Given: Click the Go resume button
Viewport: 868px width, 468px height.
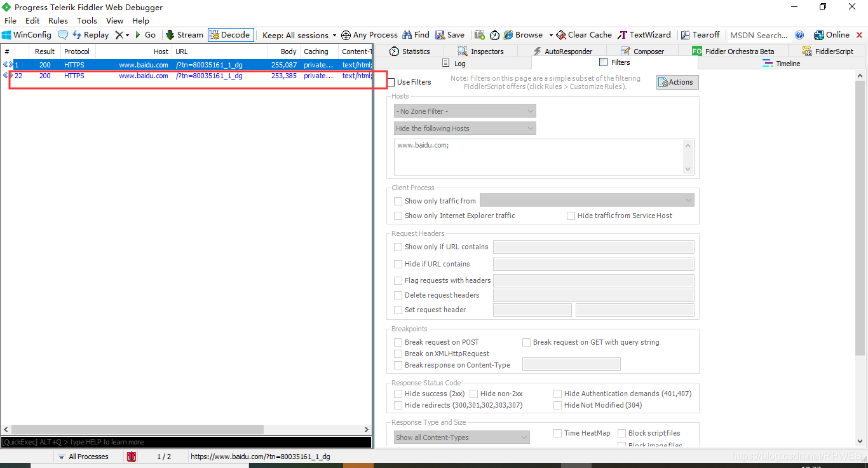Looking at the screenshot, I should 146,35.
